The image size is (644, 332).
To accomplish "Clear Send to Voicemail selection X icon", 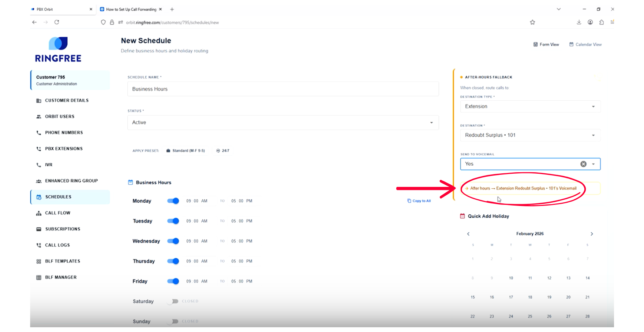I will [583, 164].
